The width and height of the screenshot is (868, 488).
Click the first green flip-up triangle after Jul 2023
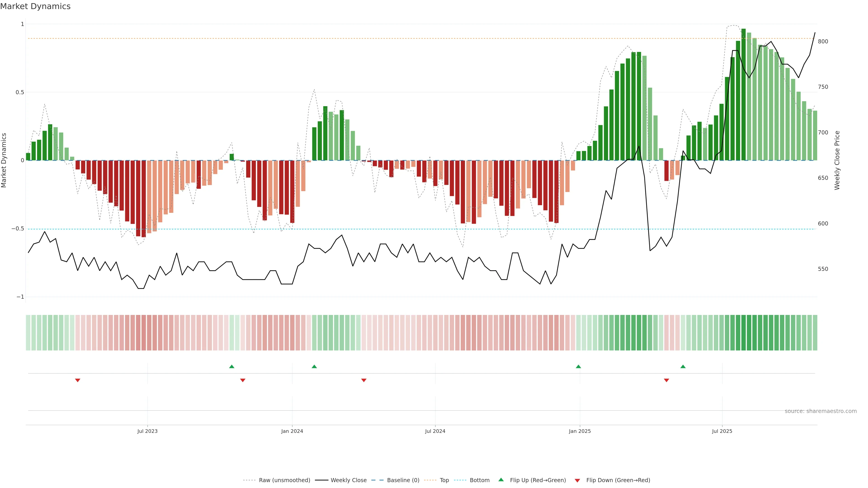coord(231,366)
